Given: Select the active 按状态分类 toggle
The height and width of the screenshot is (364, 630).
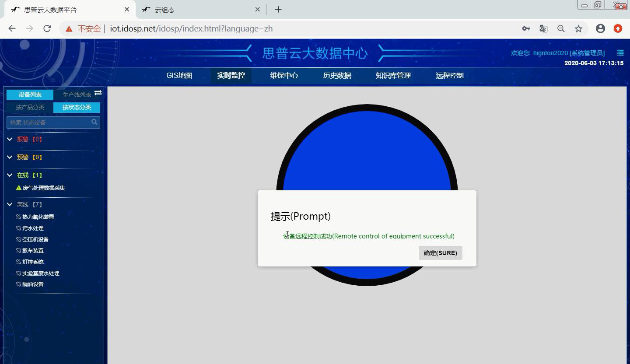Looking at the screenshot, I should pos(76,107).
